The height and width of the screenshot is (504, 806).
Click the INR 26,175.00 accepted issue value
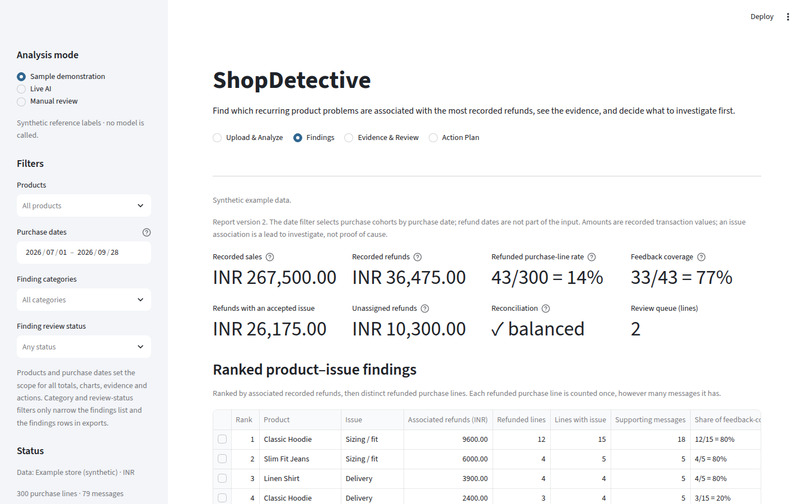269,329
